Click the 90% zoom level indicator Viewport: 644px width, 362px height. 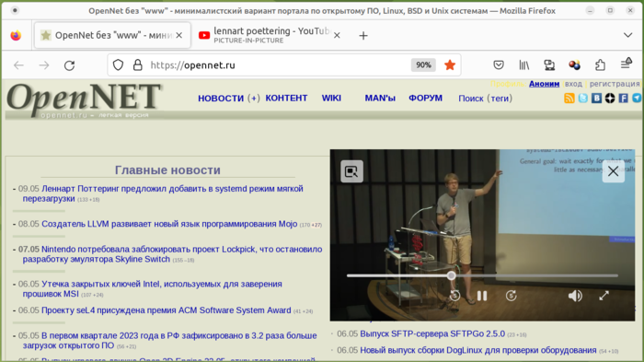(423, 65)
